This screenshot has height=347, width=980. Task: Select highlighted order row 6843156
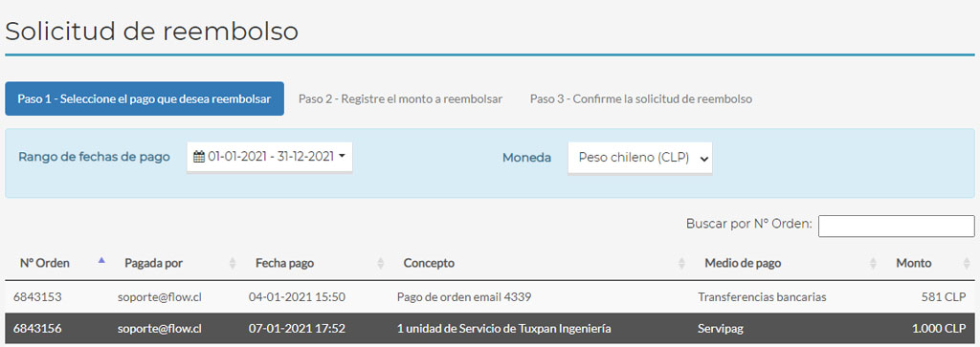[x=490, y=328]
